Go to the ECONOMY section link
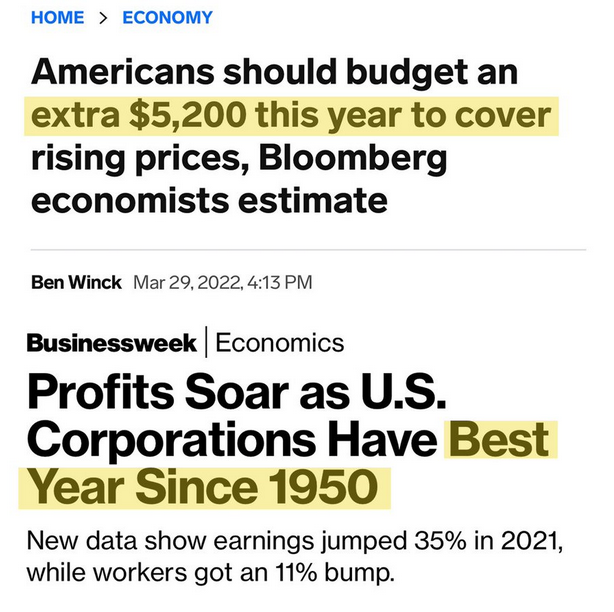The height and width of the screenshot is (612, 614). 168,18
